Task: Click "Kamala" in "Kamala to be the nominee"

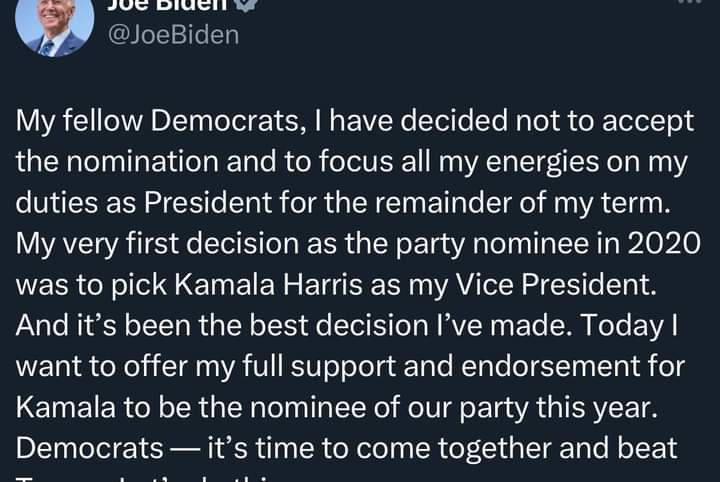Action: [66, 408]
